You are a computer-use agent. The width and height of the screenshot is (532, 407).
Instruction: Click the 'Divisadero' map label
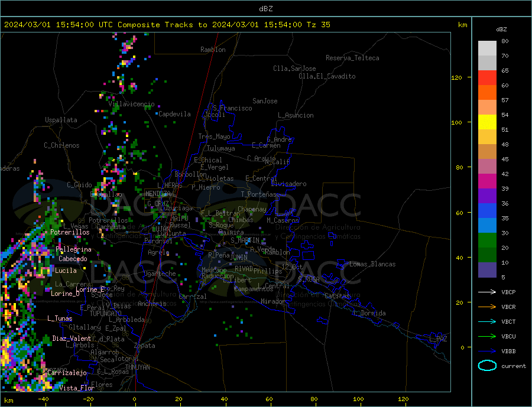288,184
